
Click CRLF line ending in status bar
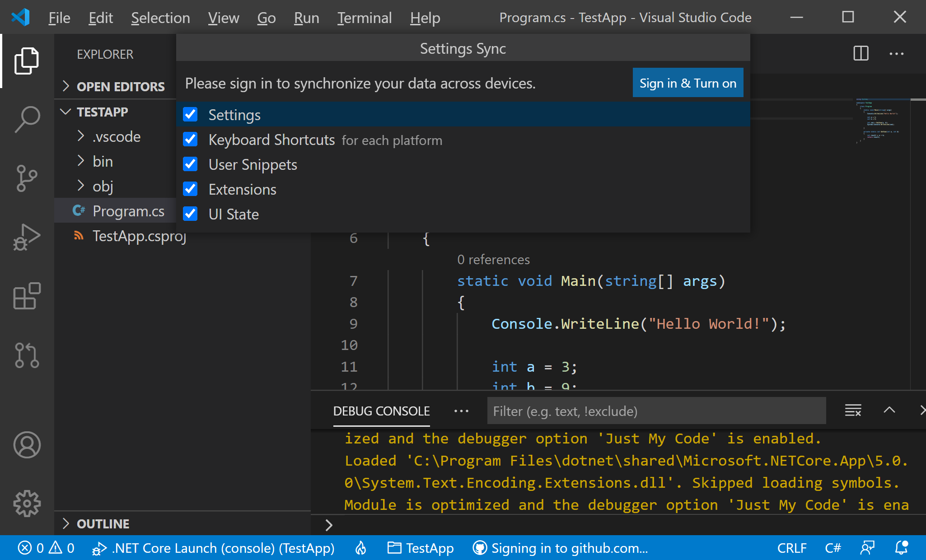(791, 548)
